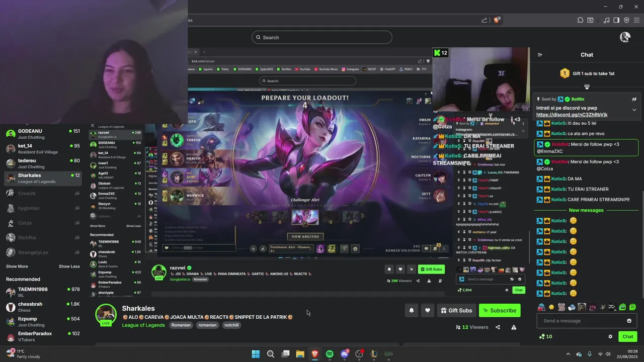The height and width of the screenshot is (362, 644).
Task: Expand the pinned message chevron
Action: [634, 110]
